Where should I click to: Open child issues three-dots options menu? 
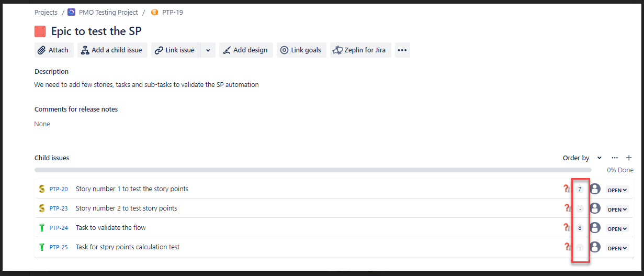[x=615, y=158]
